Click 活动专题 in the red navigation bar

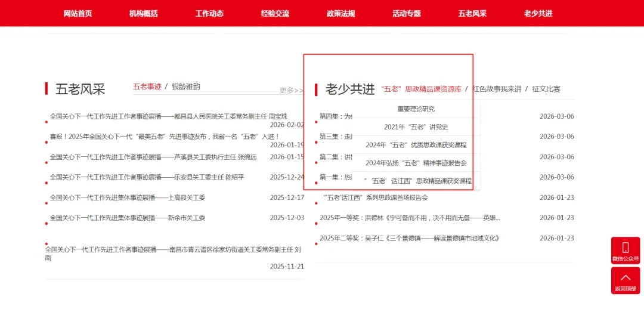(x=407, y=14)
